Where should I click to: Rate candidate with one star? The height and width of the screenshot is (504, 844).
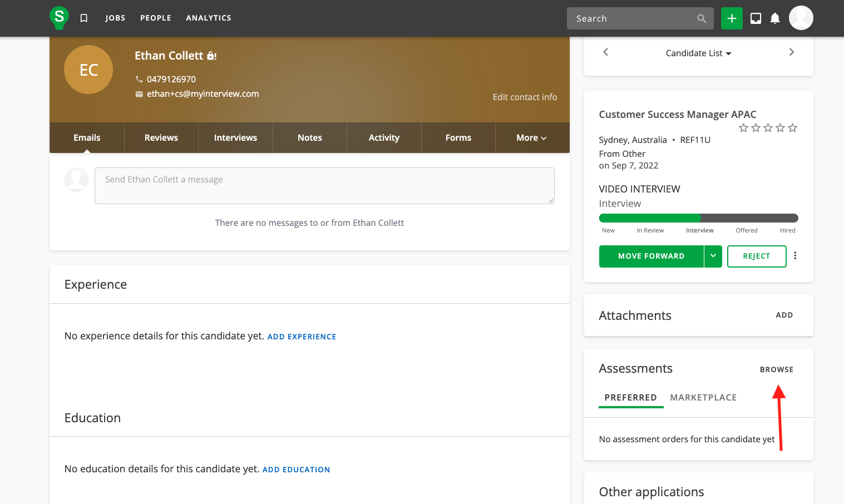(x=743, y=128)
